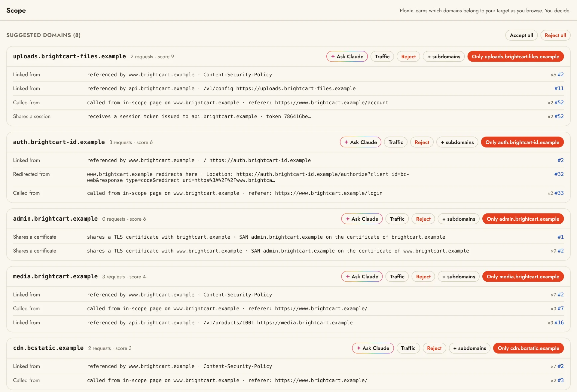Open request #1 for admin certificate row

click(560, 237)
